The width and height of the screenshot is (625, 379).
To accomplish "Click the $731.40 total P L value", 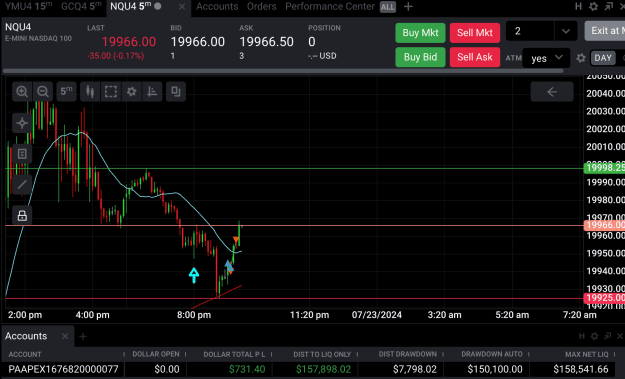I will coord(247,369).
